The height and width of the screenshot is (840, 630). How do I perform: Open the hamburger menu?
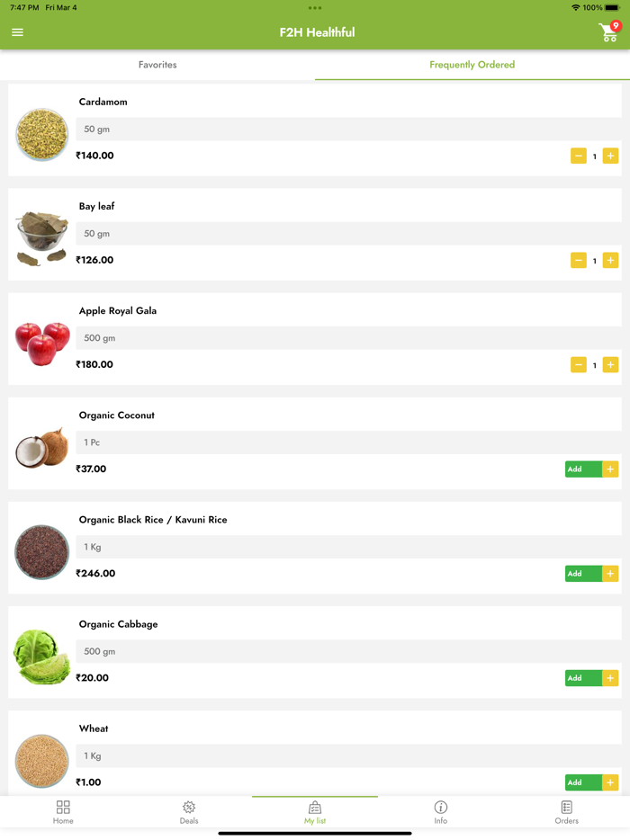(x=17, y=31)
